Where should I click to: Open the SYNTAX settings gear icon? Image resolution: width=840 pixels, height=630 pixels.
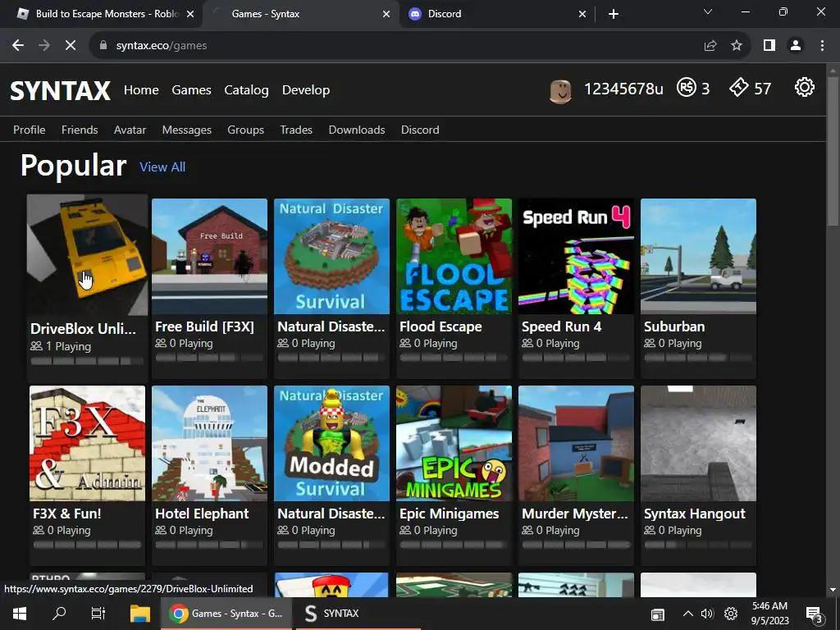point(804,87)
